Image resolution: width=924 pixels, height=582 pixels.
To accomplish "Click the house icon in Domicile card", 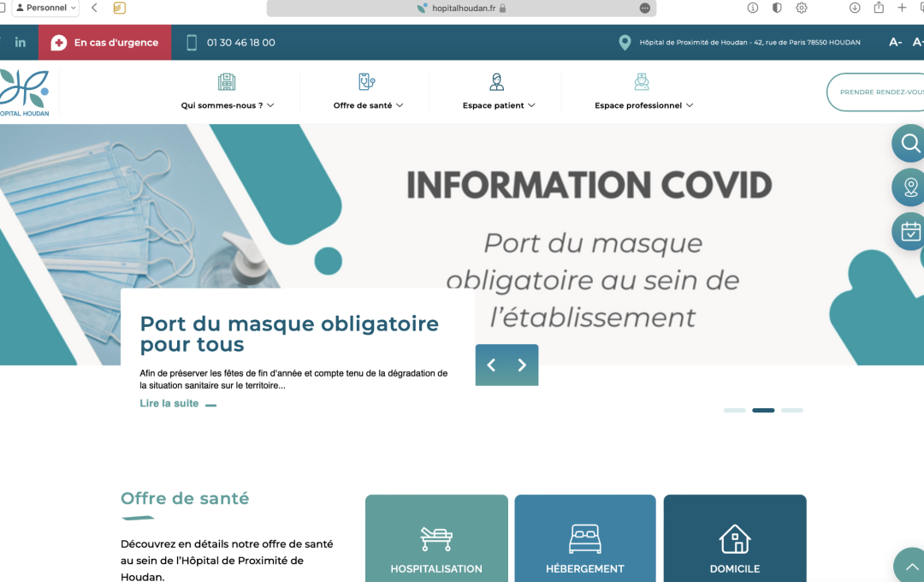I will coord(735,538).
